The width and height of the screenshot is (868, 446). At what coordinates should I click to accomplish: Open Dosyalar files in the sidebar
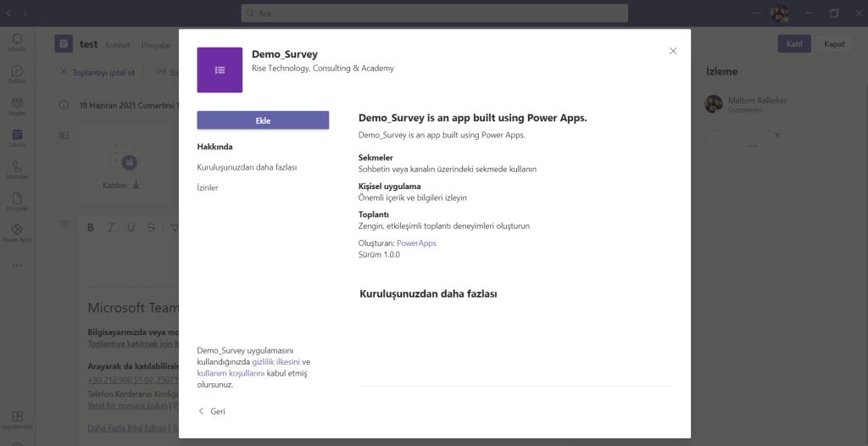17,202
